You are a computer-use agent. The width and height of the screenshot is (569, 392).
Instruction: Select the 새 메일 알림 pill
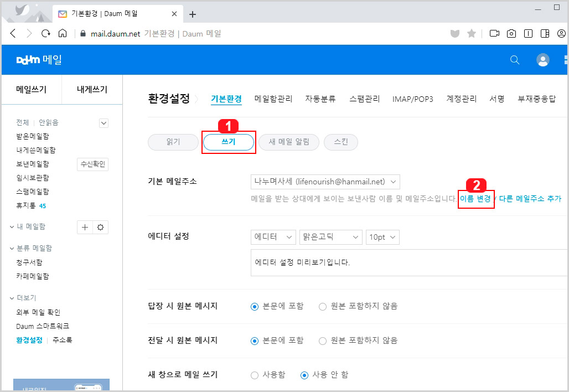(x=289, y=142)
